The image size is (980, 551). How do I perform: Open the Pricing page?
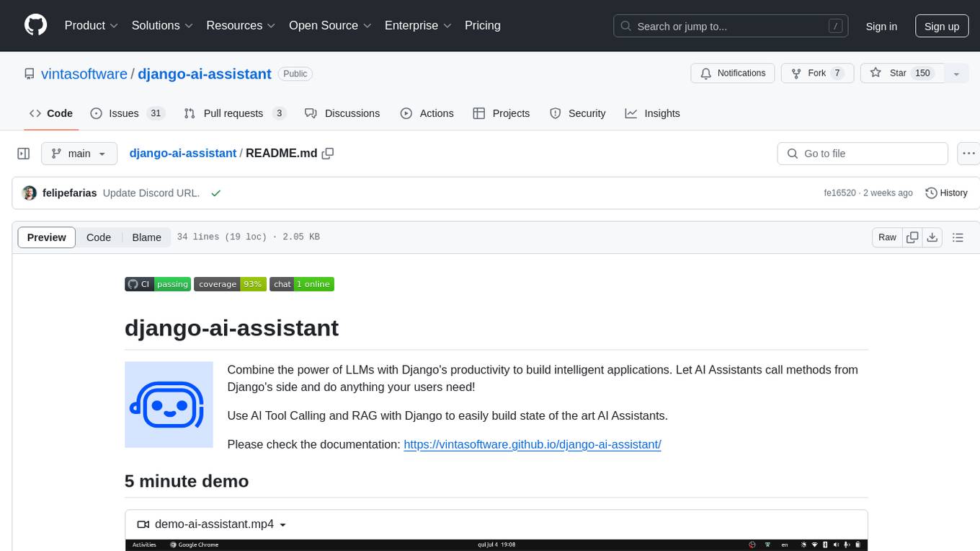pyautogui.click(x=483, y=25)
